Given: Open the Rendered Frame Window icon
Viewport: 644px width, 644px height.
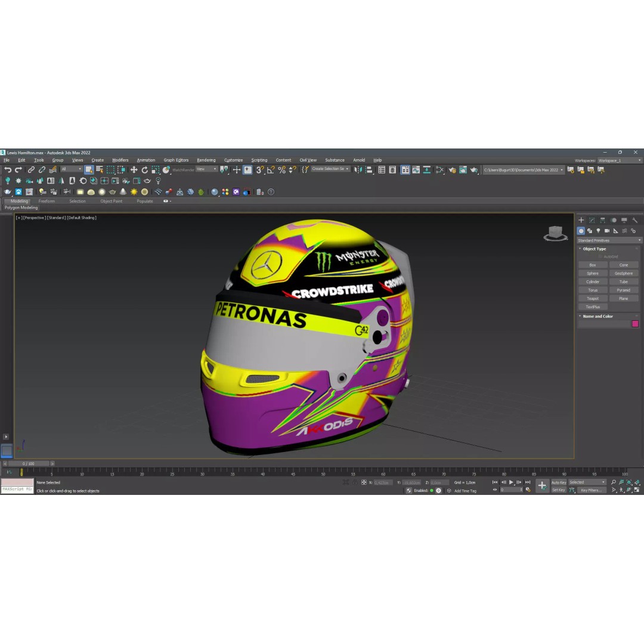Looking at the screenshot, I should tap(463, 169).
